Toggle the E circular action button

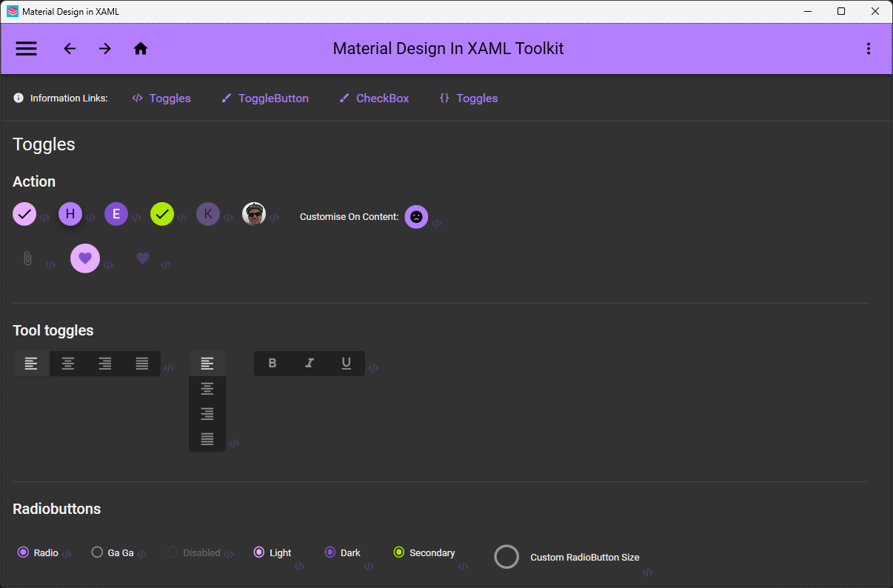pos(116,214)
